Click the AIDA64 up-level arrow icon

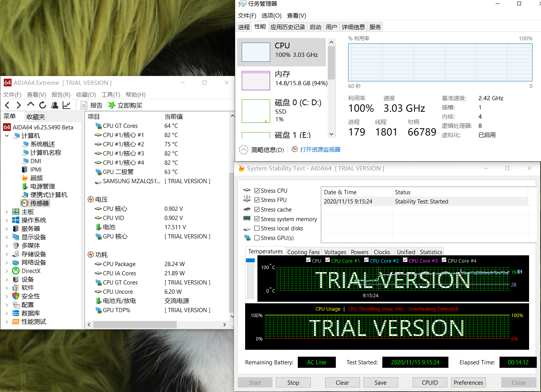(x=31, y=104)
